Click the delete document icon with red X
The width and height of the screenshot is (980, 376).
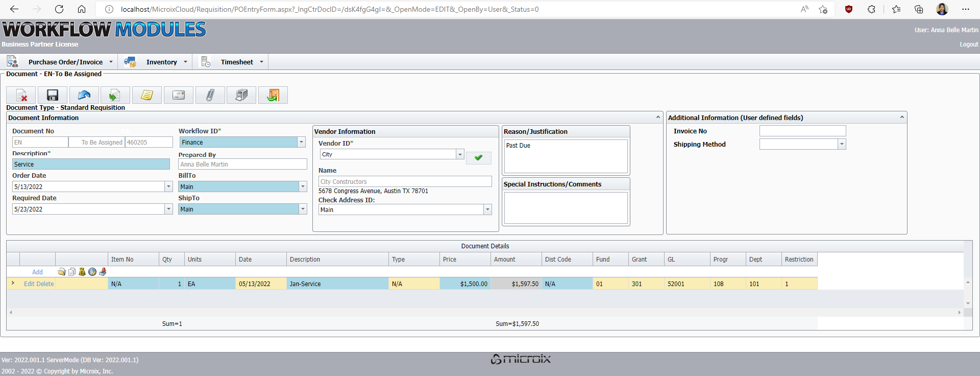click(21, 95)
